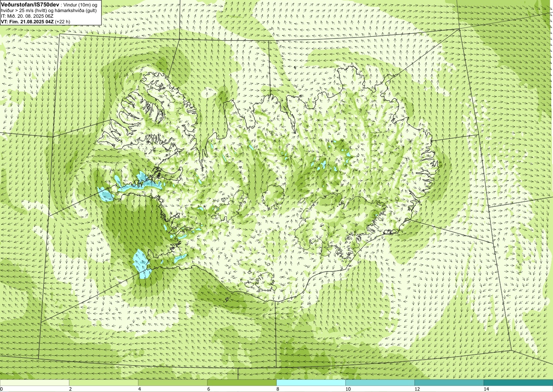Viewport: 553px width, 392px height.
Task: Click the darkest teal legend swatch above 14
Action: click(x=518, y=383)
